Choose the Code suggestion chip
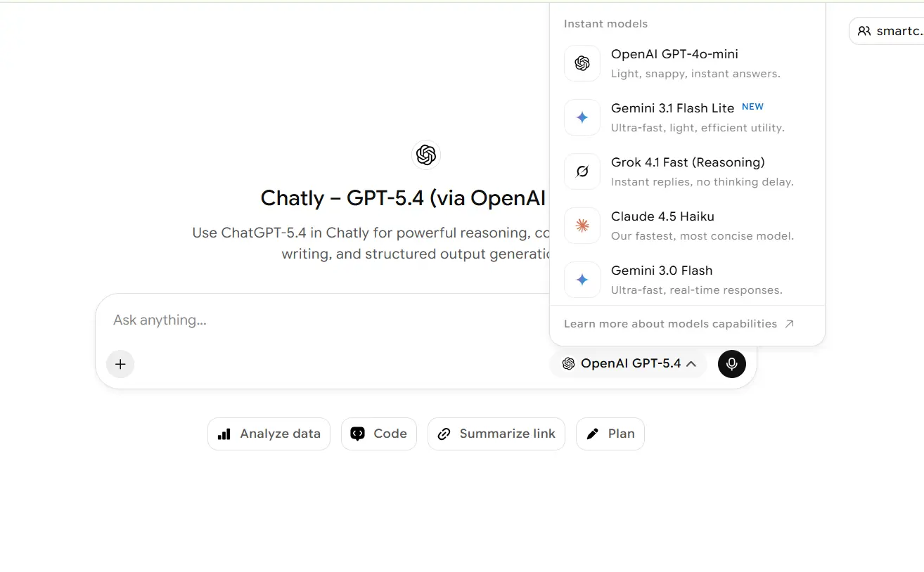The width and height of the screenshot is (924, 572). click(x=378, y=434)
